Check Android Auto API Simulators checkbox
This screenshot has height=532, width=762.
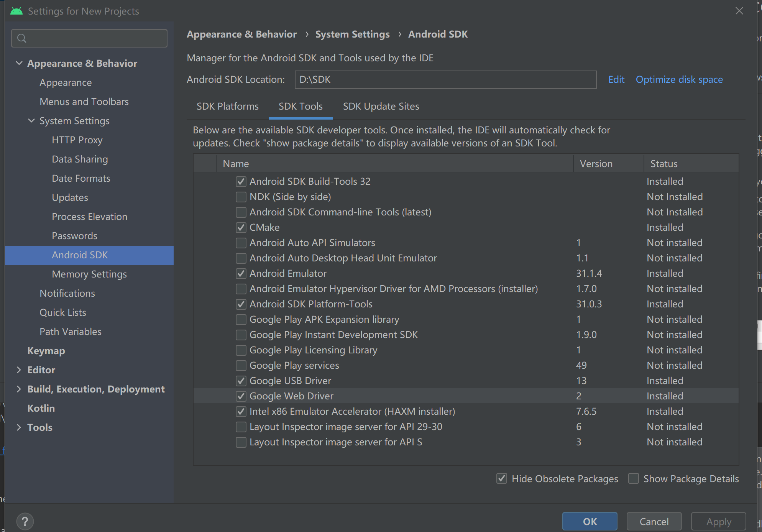241,243
